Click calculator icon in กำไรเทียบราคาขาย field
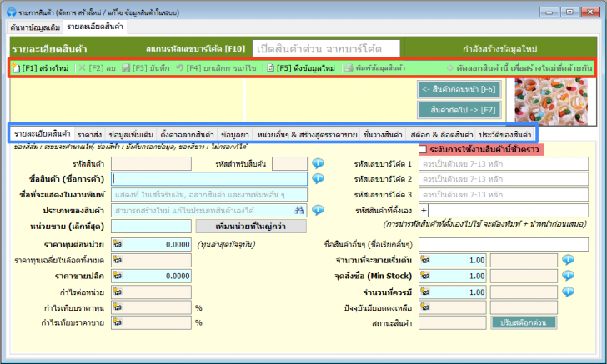The width and height of the screenshot is (607, 364). 118,322
